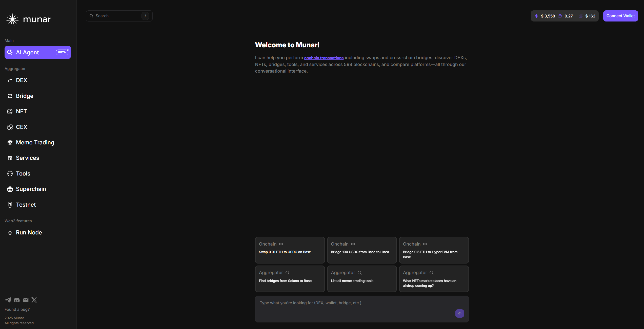Open the CEX section

(38, 127)
